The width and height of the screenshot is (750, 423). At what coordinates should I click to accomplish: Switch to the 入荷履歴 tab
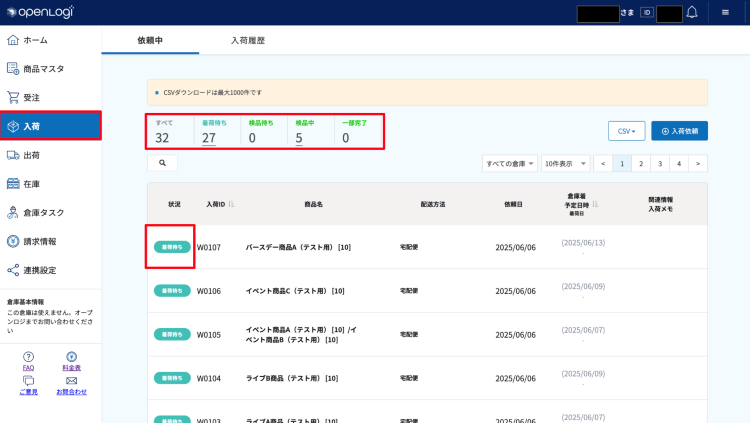coord(247,40)
